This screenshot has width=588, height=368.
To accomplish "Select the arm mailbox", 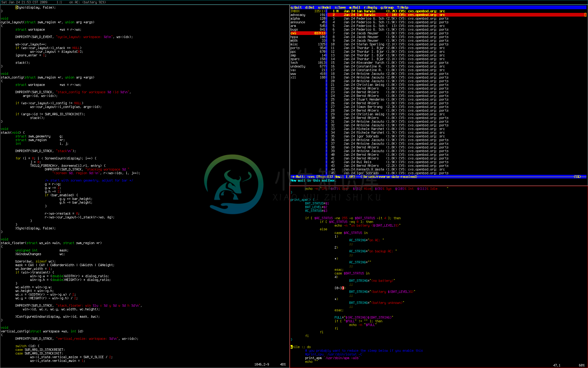I will pyautogui.click(x=308, y=26).
